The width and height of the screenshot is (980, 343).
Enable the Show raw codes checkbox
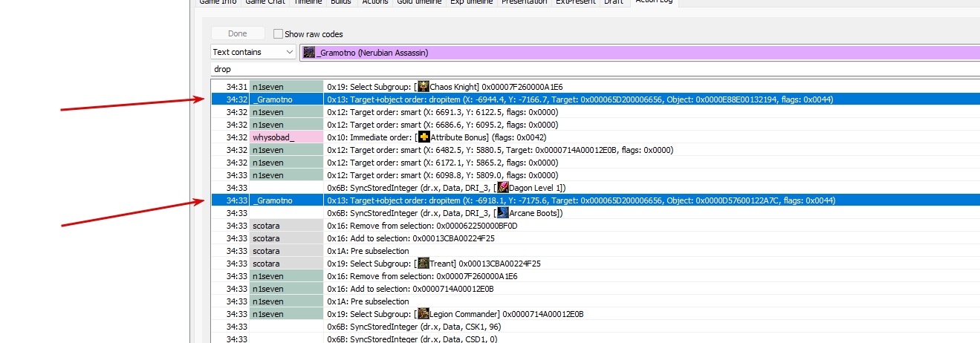click(x=278, y=33)
